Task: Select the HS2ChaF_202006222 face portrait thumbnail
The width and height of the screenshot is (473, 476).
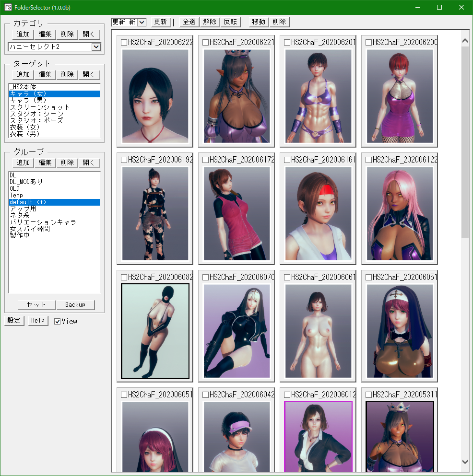Action: [x=155, y=96]
